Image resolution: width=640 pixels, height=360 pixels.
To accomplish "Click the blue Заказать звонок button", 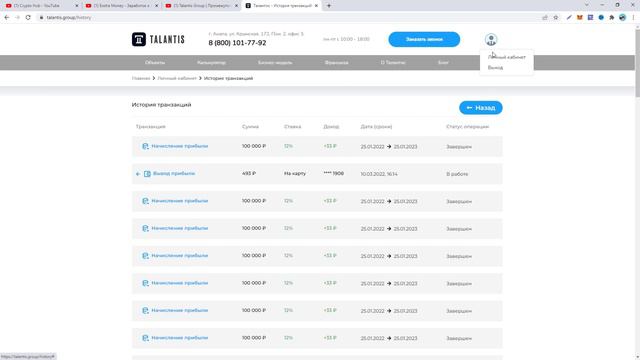I will click(x=424, y=40).
